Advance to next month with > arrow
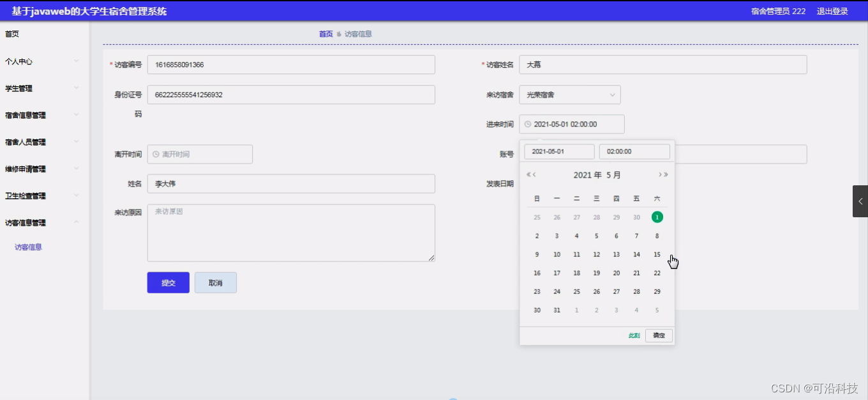Viewport: 868px width, 400px height. pos(659,174)
